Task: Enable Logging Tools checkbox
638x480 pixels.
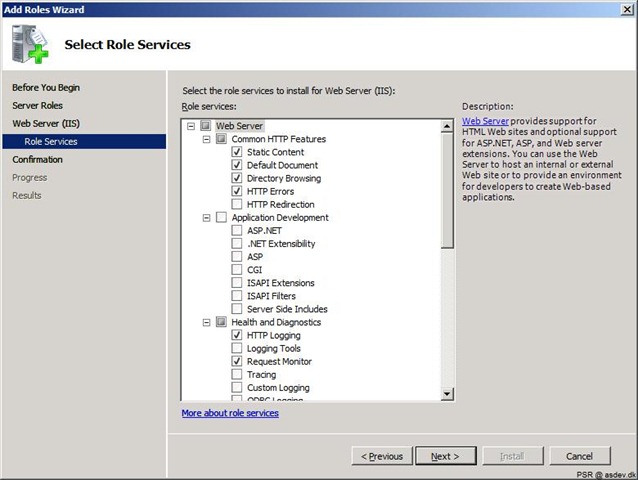Action: click(237, 348)
